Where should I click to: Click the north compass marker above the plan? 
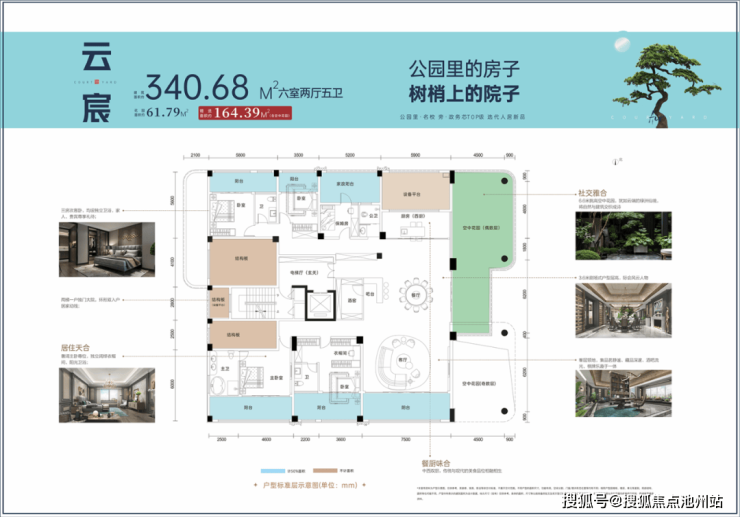click(615, 162)
